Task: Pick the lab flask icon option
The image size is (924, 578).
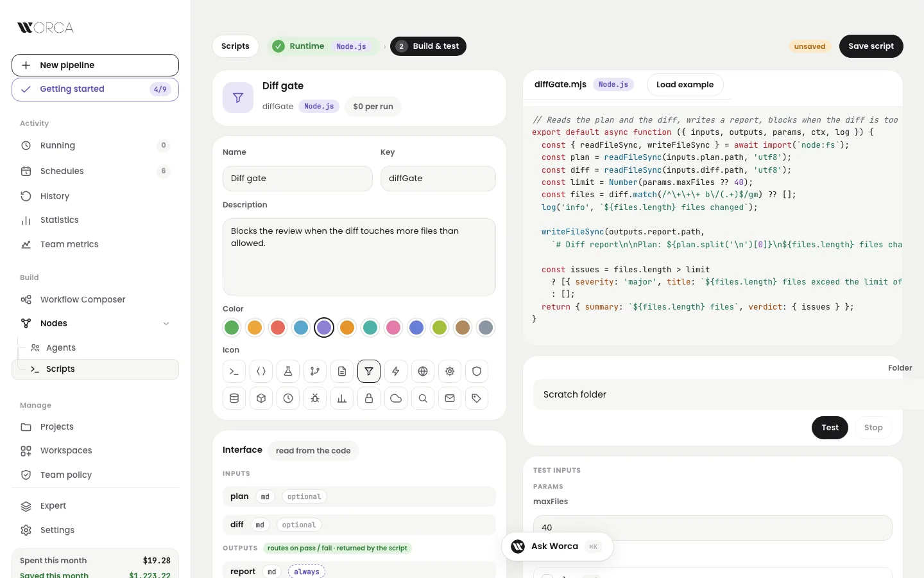Action: point(288,371)
